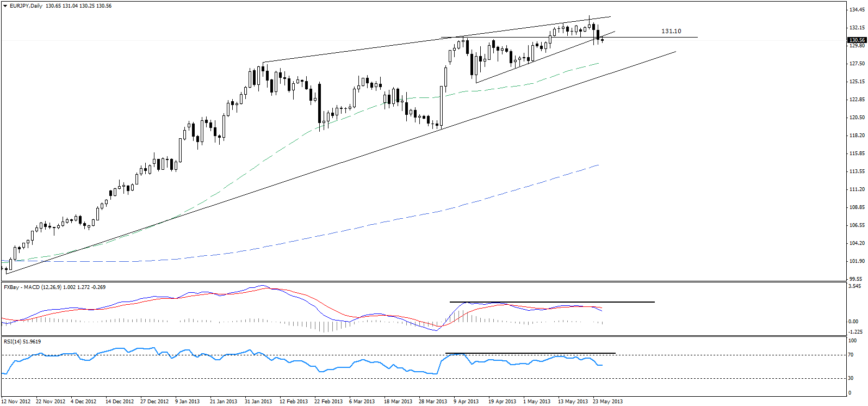Click the 120.50 price axis value
Screen dimensions: 868x406
857,117
